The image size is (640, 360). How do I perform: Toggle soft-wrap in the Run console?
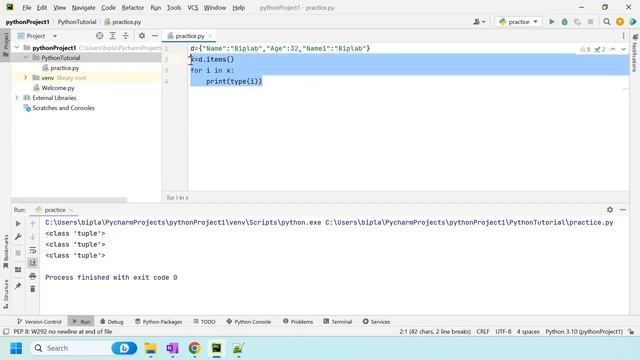coord(33,250)
